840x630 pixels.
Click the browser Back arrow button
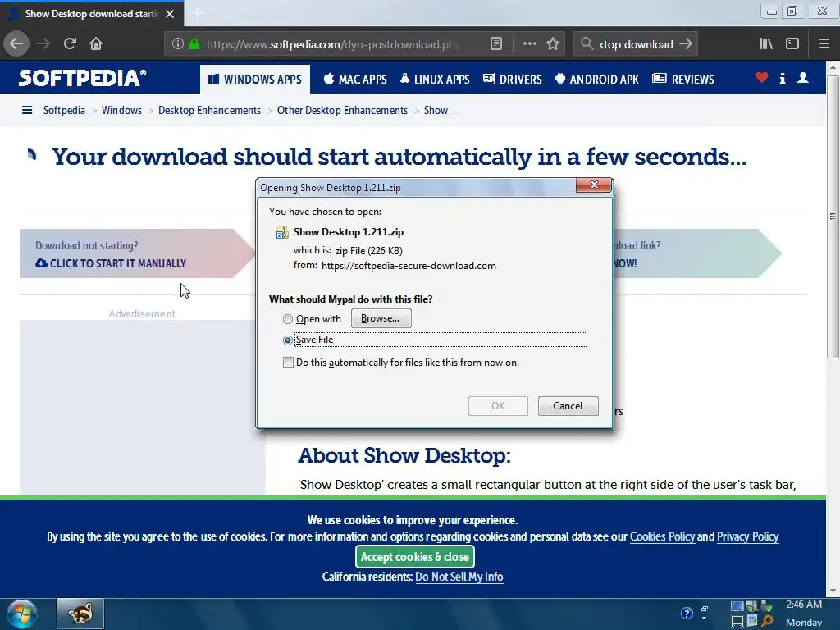pyautogui.click(x=16, y=44)
